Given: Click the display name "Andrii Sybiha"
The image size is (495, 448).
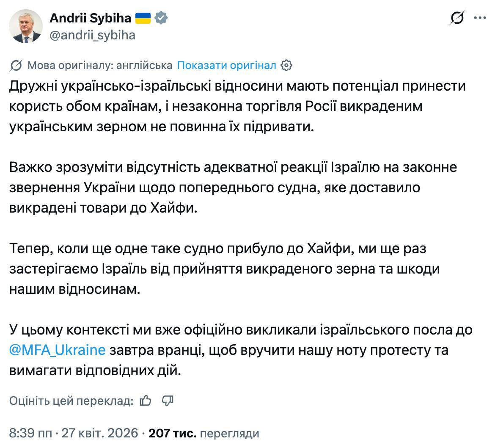Looking at the screenshot, I should tap(90, 18).
